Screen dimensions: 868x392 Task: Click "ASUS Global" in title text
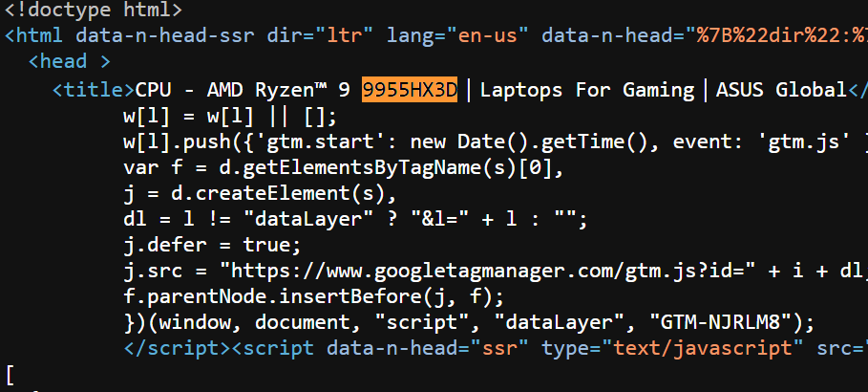tap(781, 90)
